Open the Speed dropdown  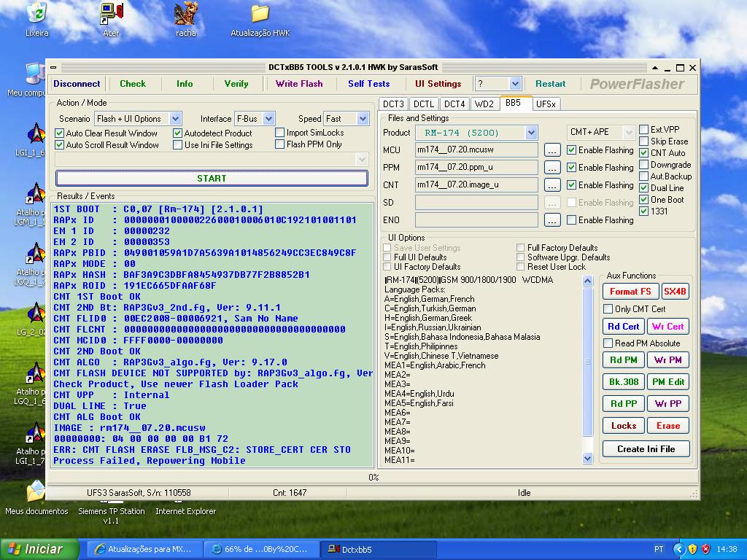point(363,119)
